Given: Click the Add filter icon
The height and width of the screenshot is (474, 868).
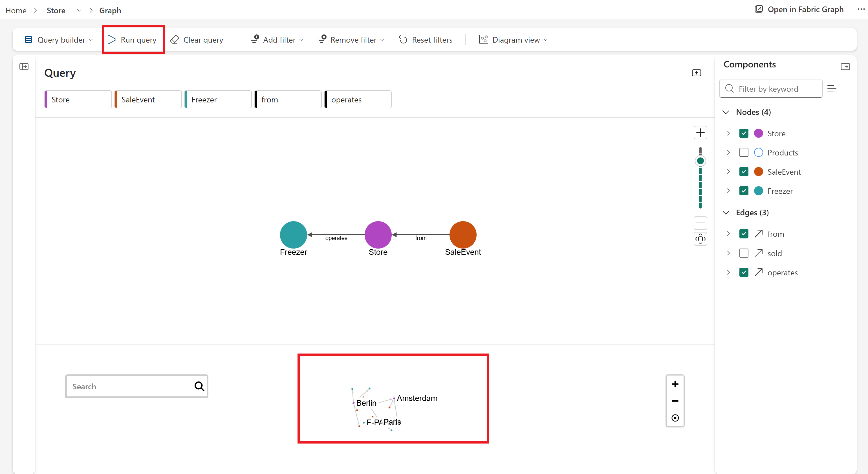Looking at the screenshot, I should 254,39.
